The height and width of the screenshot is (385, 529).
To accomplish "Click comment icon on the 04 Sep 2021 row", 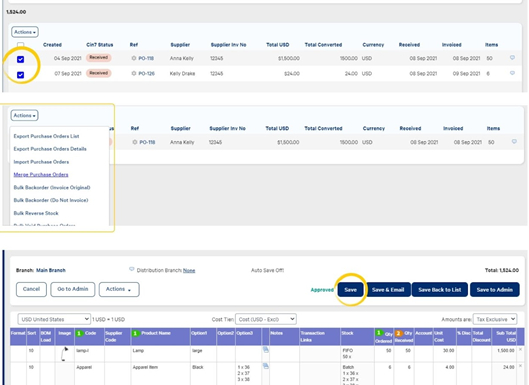I will pos(512,58).
